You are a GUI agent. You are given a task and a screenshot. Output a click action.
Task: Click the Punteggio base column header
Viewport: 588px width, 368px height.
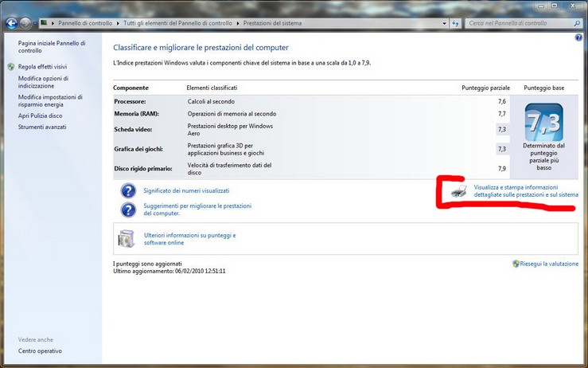(x=543, y=88)
